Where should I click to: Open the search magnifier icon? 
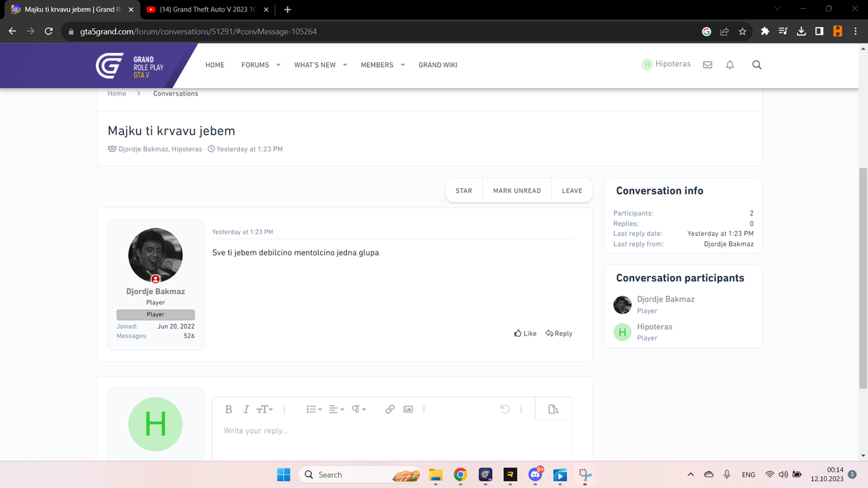757,64
